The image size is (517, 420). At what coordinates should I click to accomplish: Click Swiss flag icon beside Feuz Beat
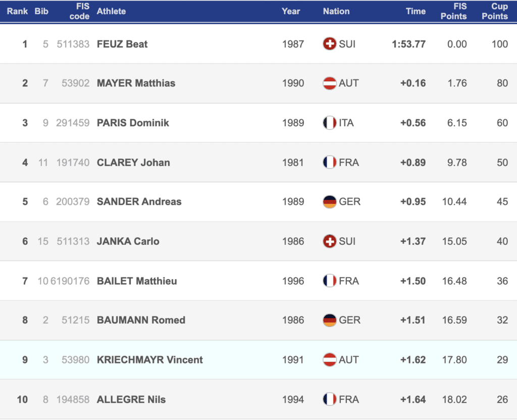[x=329, y=44]
